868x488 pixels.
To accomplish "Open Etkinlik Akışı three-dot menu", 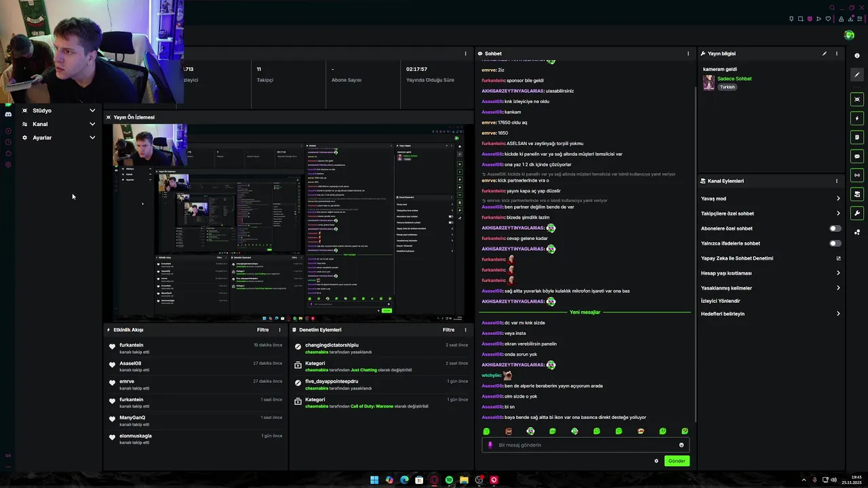I will 279,330.
